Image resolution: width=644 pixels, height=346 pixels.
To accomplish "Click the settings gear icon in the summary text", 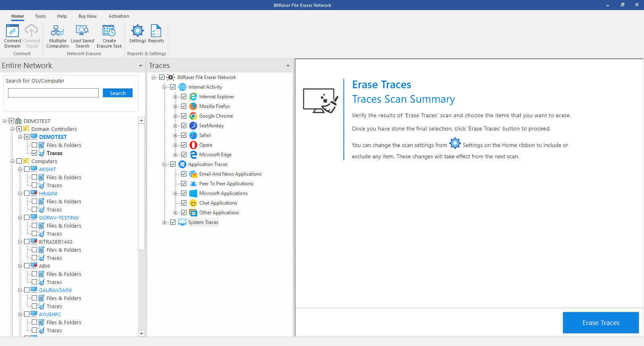I will pyautogui.click(x=455, y=143).
